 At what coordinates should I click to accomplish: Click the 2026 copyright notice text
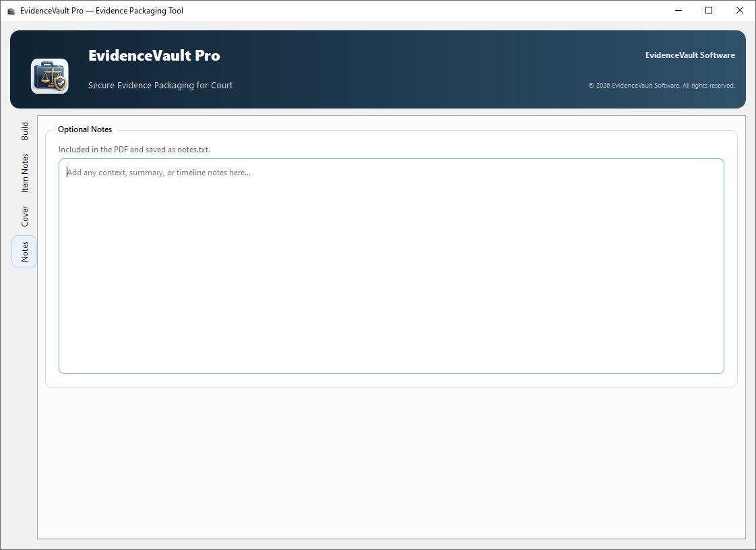661,85
